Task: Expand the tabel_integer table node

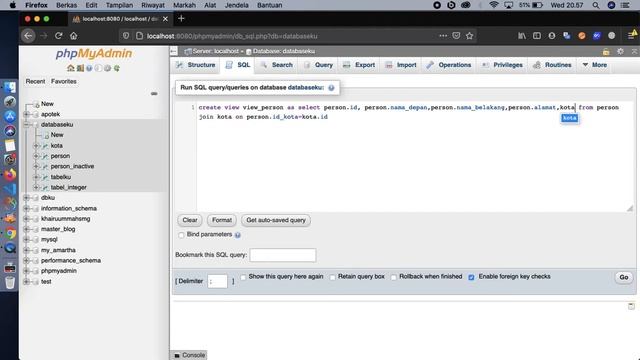Action: pos(36,187)
